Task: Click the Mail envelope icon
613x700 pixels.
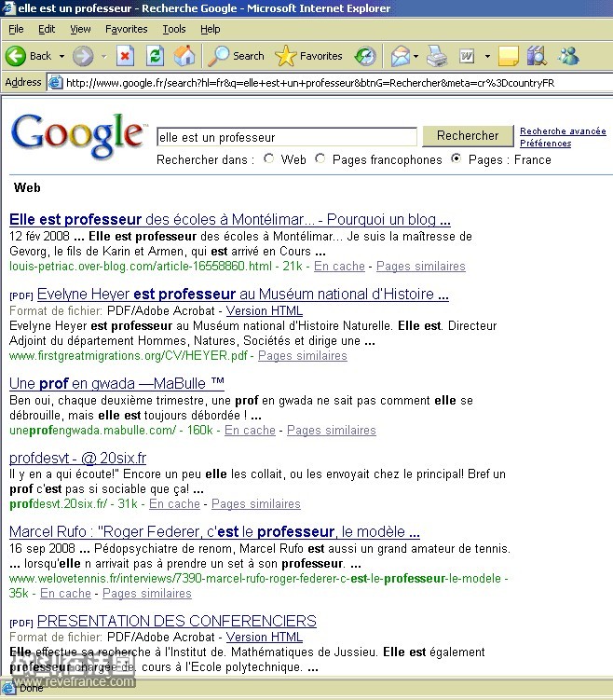Action: click(401, 56)
